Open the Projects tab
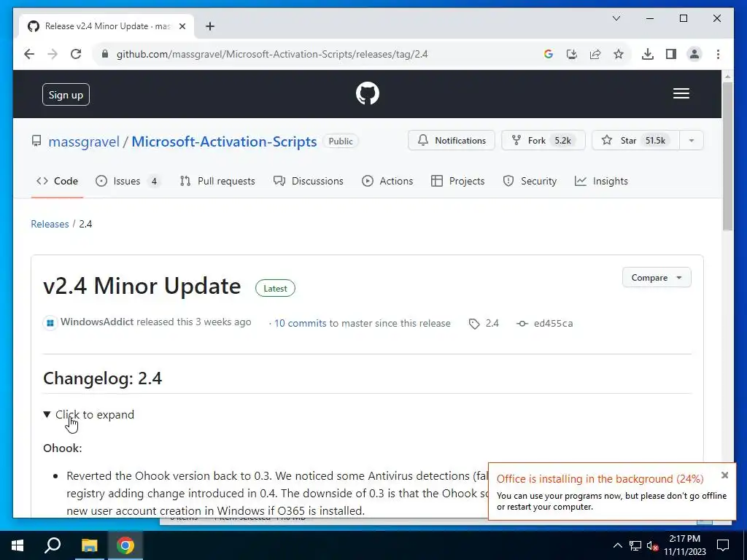 458,181
